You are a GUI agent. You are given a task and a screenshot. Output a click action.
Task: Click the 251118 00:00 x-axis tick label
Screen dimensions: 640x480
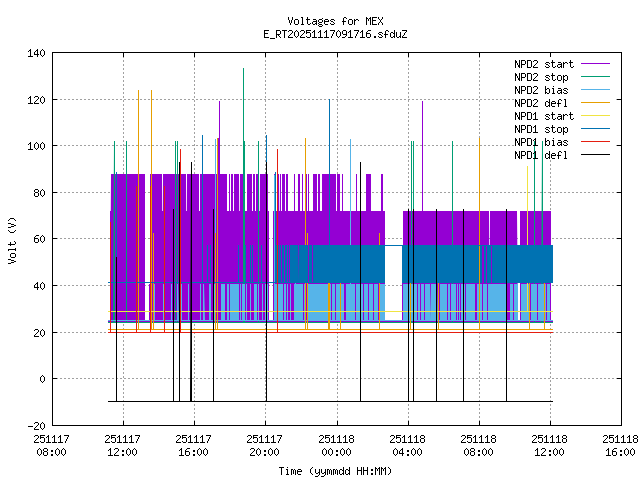(336, 445)
